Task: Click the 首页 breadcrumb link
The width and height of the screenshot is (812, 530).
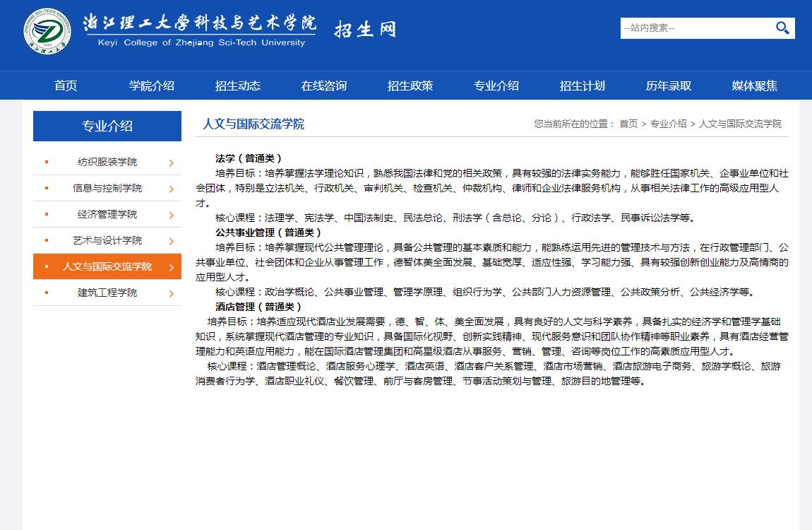Action: coord(628,124)
